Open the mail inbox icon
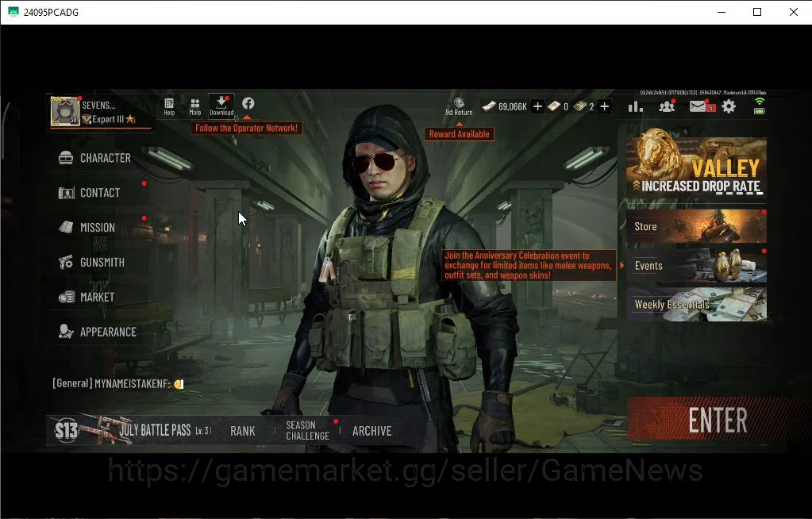This screenshot has width=812, height=519. click(x=698, y=106)
